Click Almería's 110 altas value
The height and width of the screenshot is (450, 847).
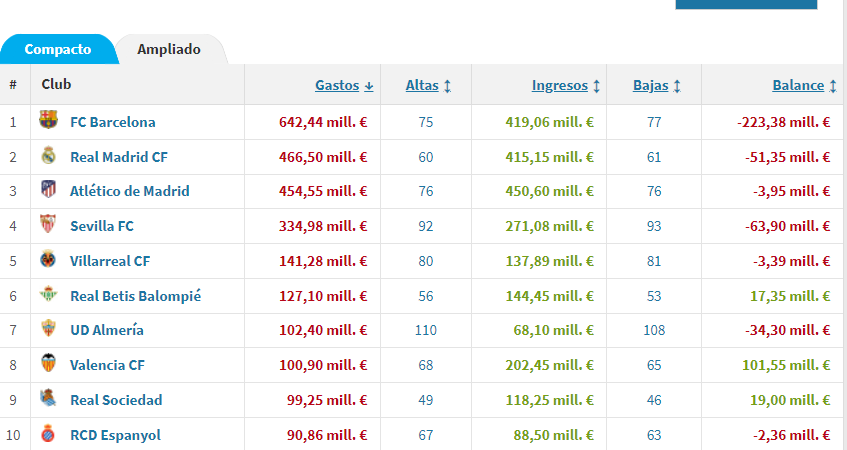[x=426, y=330]
